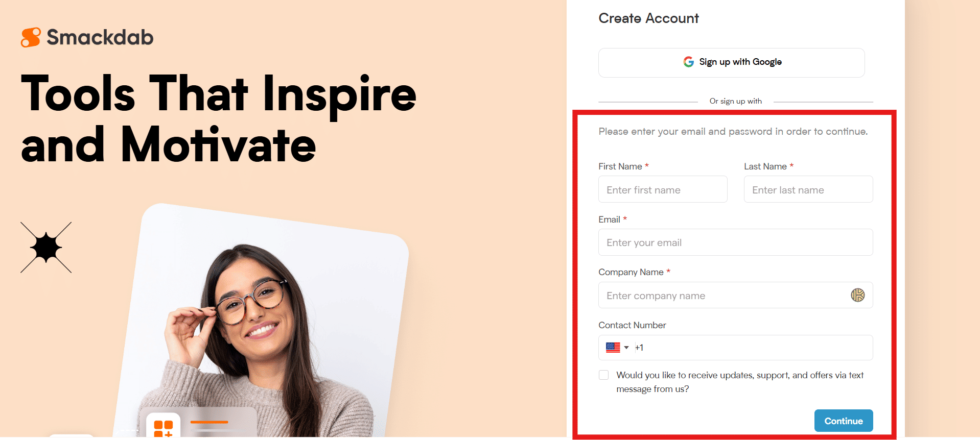Image resolution: width=980 pixels, height=440 pixels.
Task: Focus the Enter first name field
Action: 663,189
